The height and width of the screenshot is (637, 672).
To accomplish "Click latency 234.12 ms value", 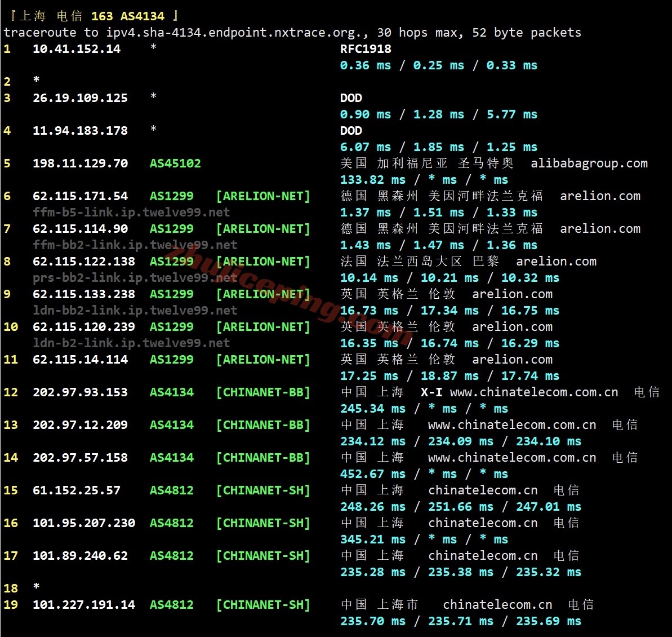I will coord(373,441).
